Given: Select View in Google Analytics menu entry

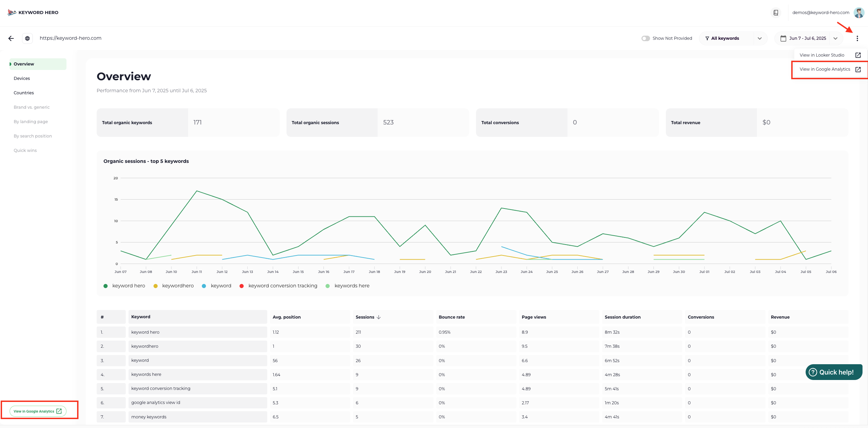Looking at the screenshot, I should pos(830,70).
